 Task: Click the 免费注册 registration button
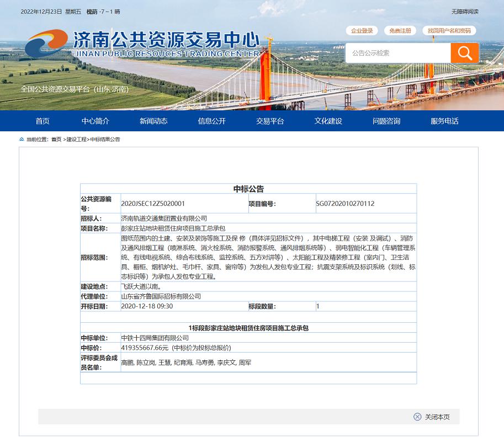[x=400, y=31]
